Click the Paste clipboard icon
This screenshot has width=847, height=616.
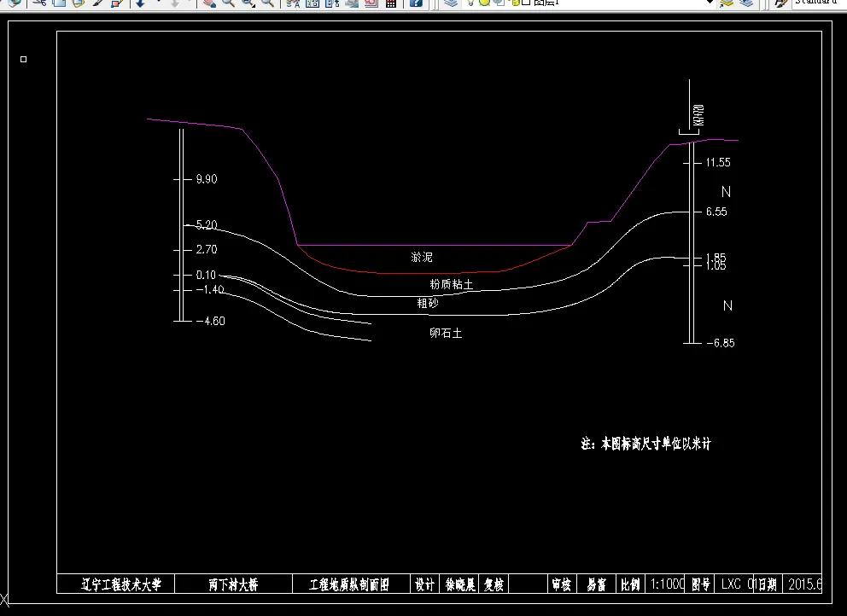[x=79, y=3]
